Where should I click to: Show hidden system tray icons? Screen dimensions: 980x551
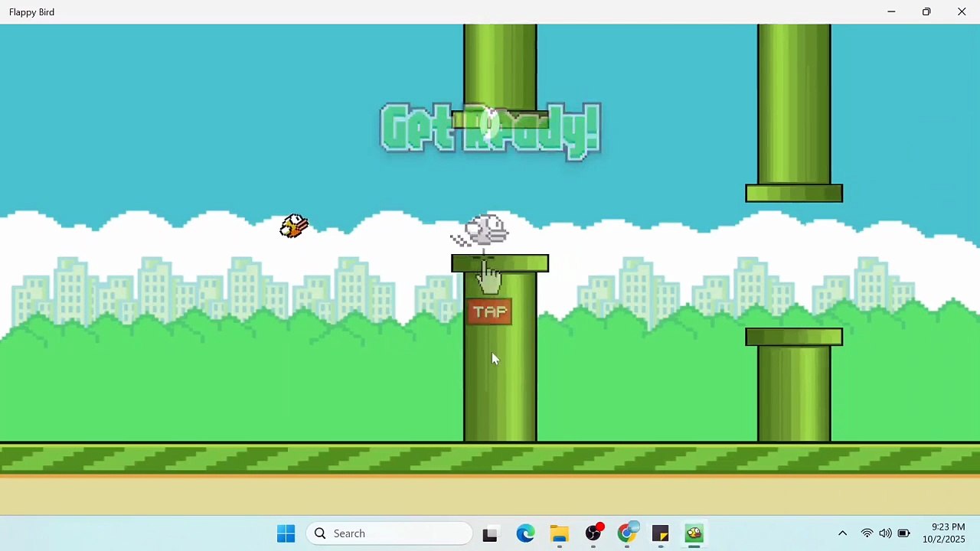coord(842,533)
